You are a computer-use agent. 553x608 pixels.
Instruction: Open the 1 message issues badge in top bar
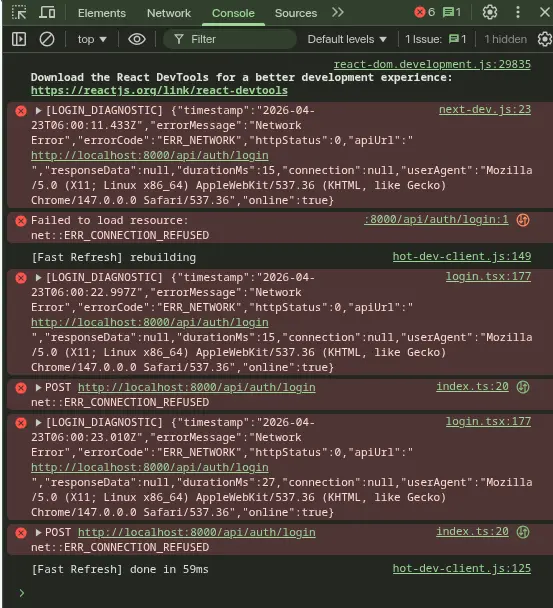tap(452, 12)
